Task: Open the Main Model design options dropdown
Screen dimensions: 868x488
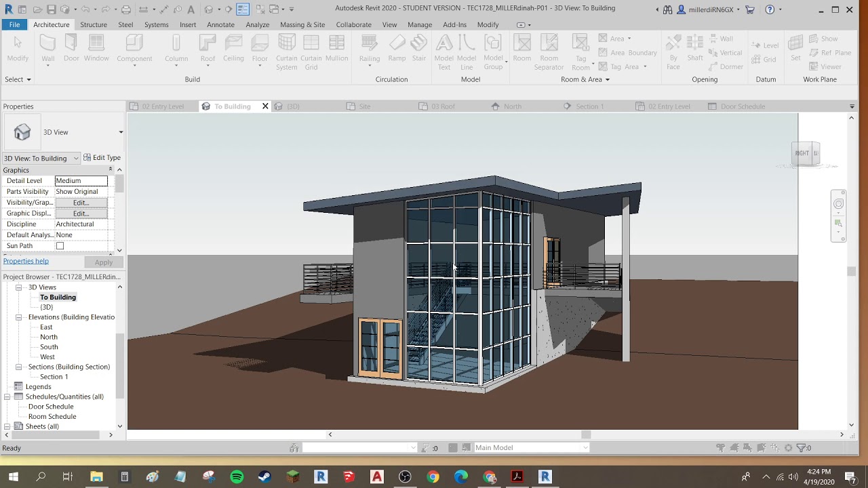Action: (531, 447)
